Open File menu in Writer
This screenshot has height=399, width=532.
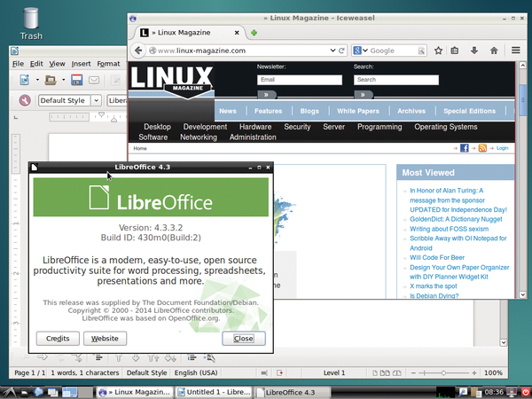coord(18,64)
